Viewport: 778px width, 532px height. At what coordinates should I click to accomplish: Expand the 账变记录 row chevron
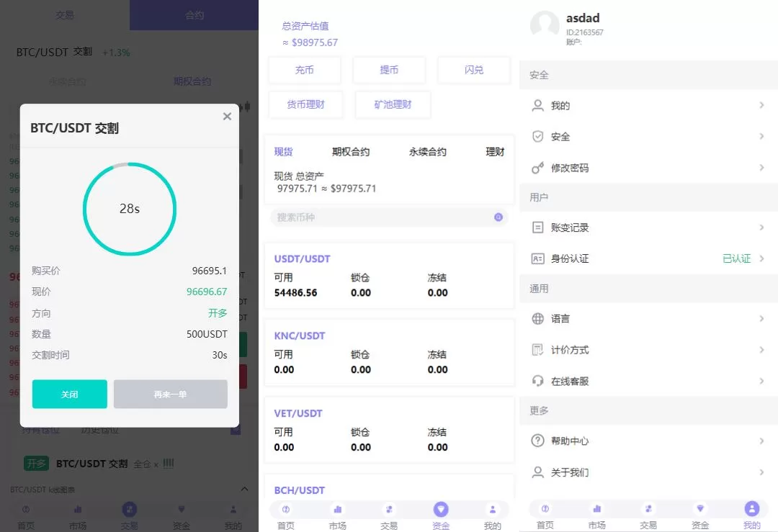tap(761, 227)
